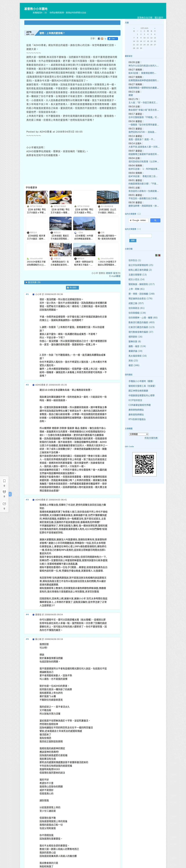This screenshot has height=868, width=186.
Task: Go to previous month in calendar
Action: (x=134, y=28)
